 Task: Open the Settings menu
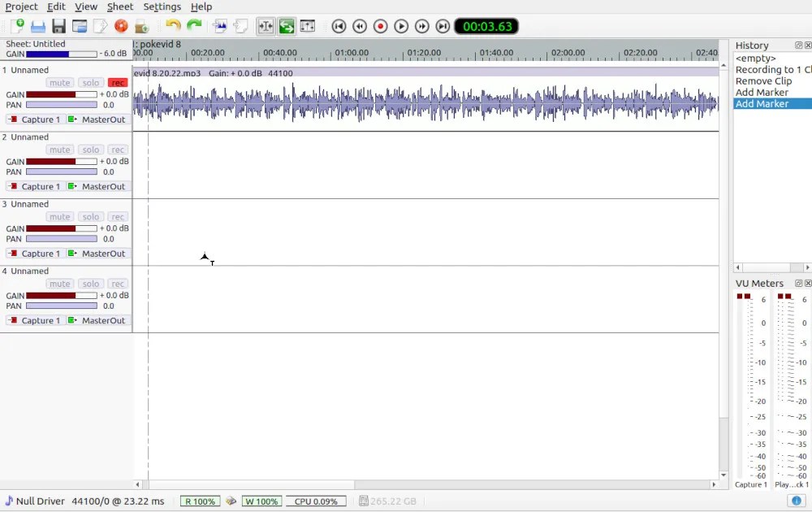click(162, 7)
